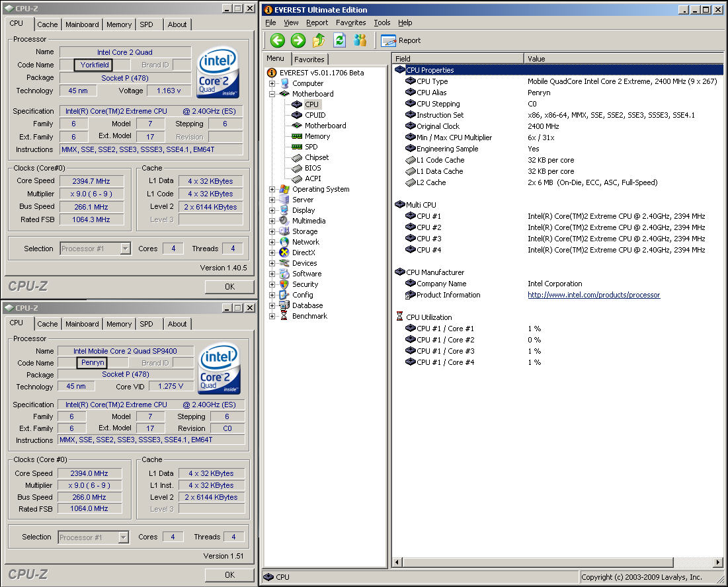Sort by the Field column header
Viewport: 728px width, 587px height.
[458, 58]
